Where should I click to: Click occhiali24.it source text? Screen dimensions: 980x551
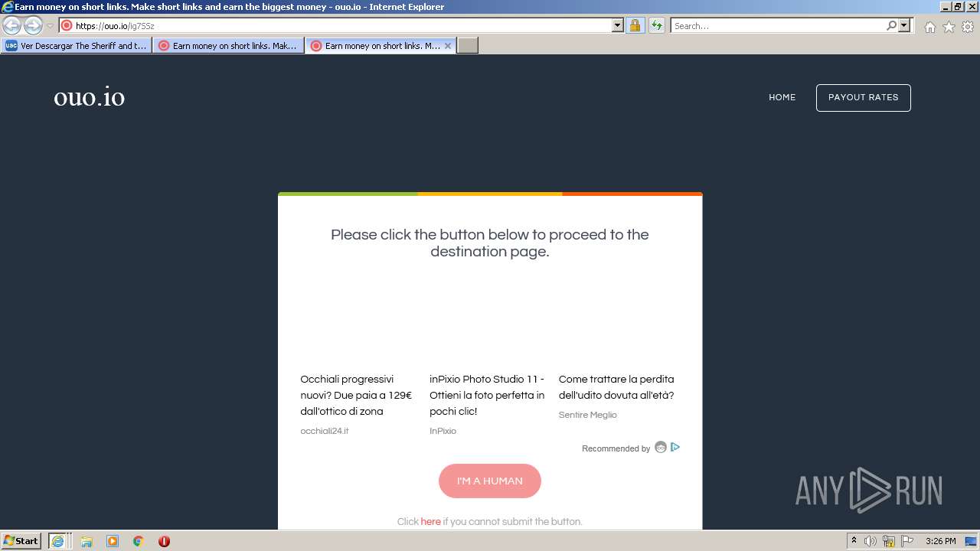(x=325, y=431)
